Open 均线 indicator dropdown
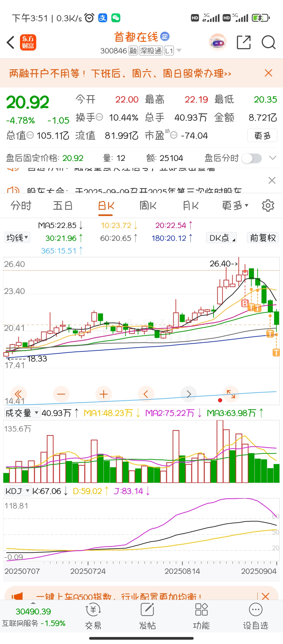 pos(17,238)
